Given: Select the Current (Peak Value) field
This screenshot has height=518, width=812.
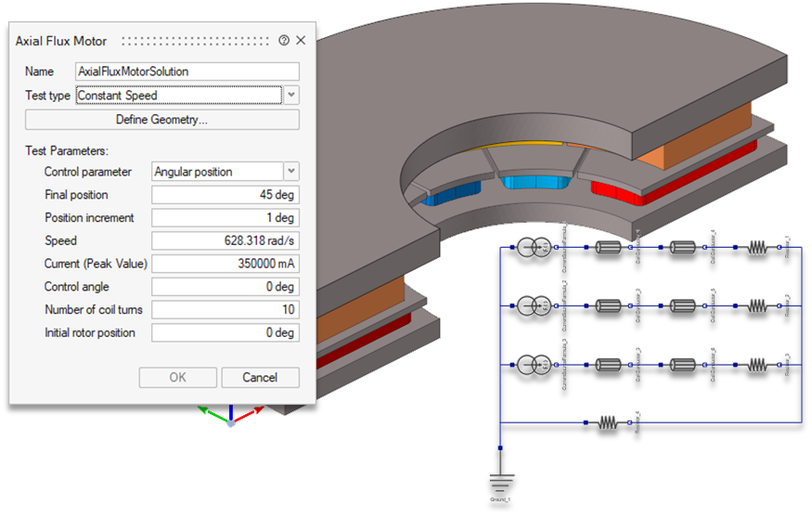Looking at the screenshot, I should [x=225, y=264].
